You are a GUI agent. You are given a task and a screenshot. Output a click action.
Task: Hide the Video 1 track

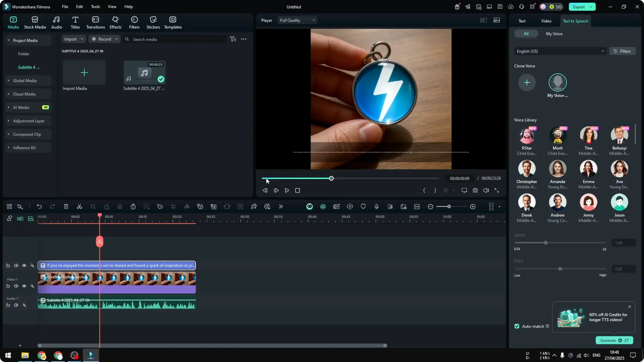[x=24, y=286]
